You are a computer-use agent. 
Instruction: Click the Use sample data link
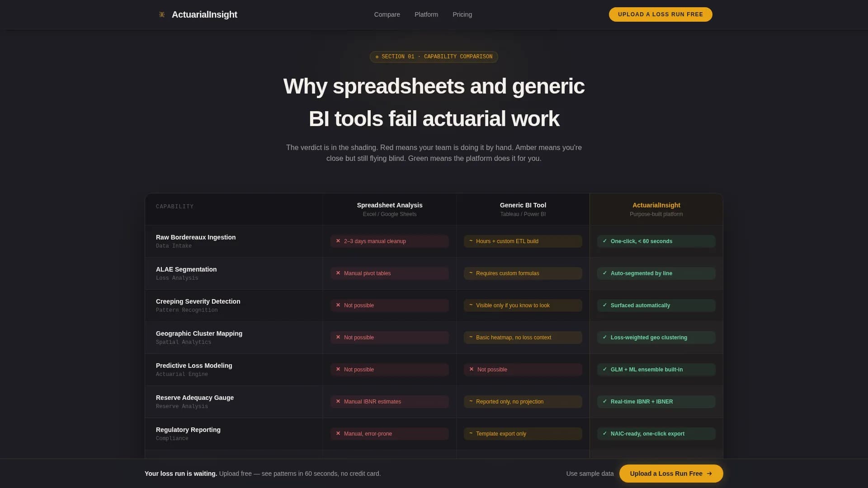click(x=590, y=474)
